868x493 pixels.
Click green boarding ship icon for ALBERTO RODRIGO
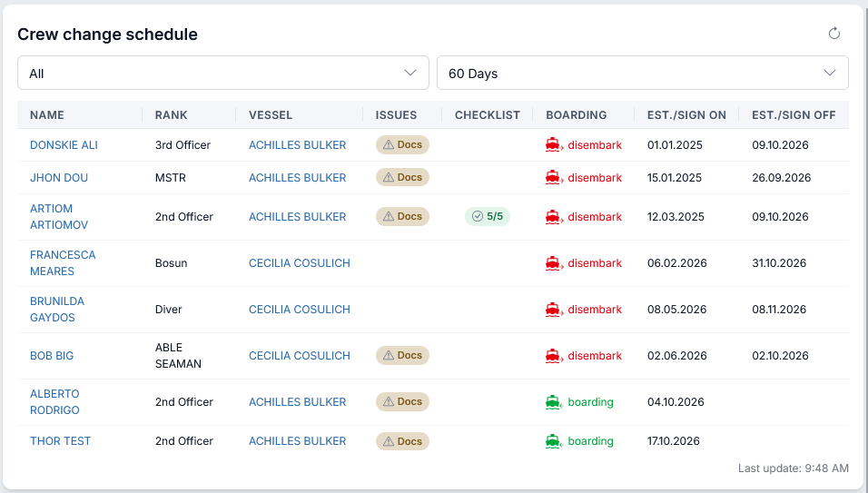(554, 402)
